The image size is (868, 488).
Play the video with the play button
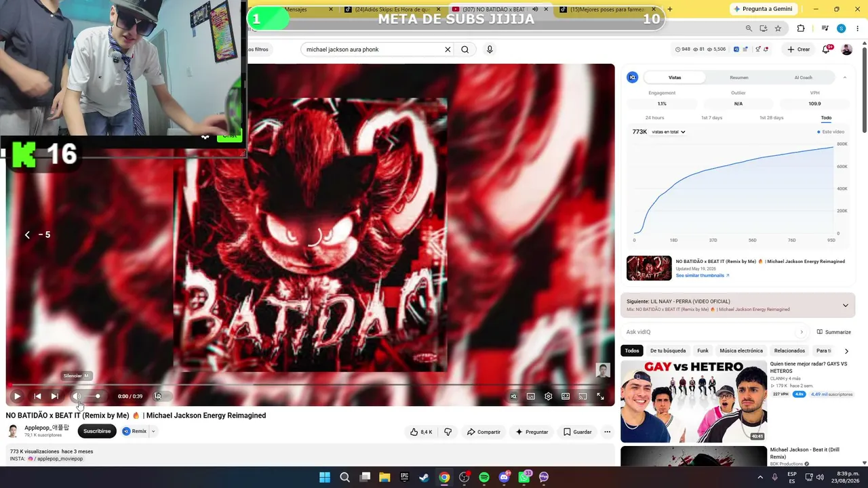tap(17, 396)
